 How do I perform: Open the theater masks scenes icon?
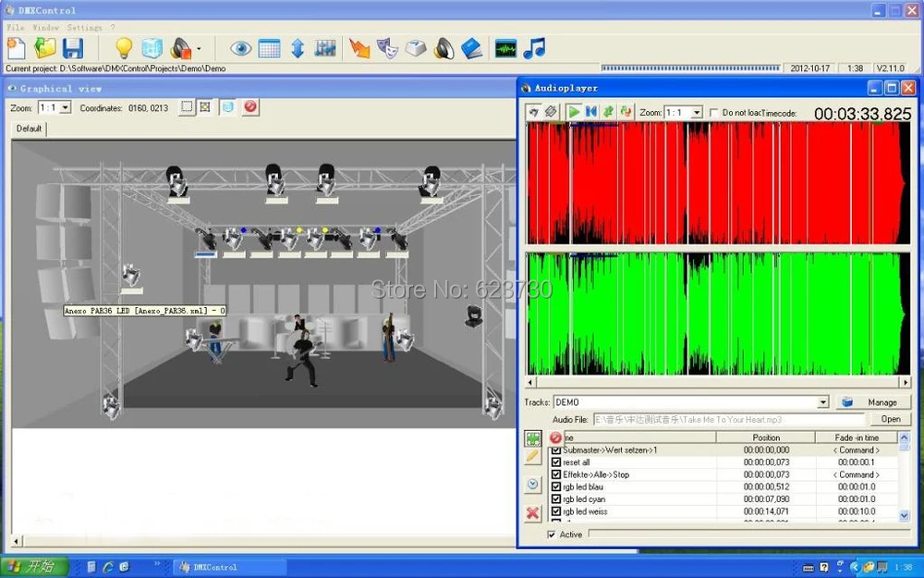point(386,48)
